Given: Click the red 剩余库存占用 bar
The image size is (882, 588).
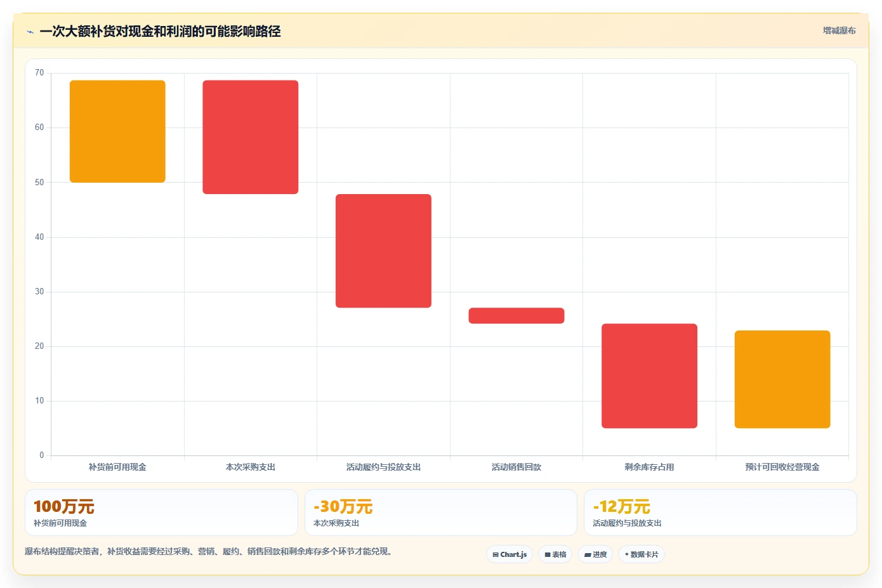Looking at the screenshot, I should coord(649,376).
